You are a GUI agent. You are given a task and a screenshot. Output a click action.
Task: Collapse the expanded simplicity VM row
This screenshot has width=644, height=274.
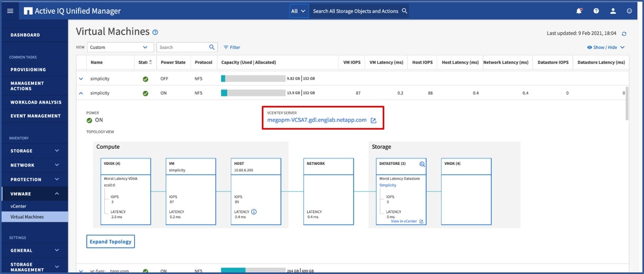click(x=81, y=93)
